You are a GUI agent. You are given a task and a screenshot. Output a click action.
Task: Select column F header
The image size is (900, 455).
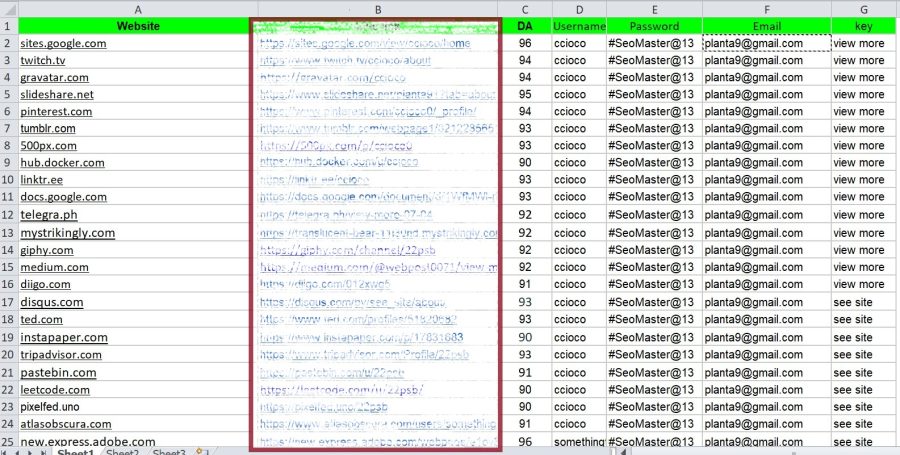(x=767, y=9)
